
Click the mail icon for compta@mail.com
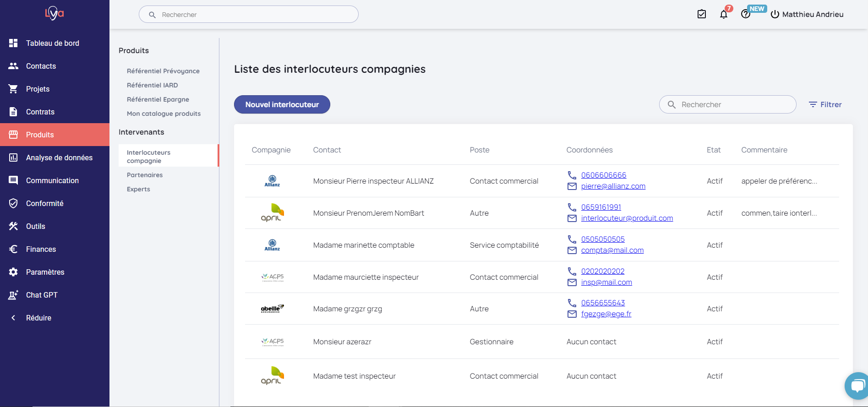572,250
